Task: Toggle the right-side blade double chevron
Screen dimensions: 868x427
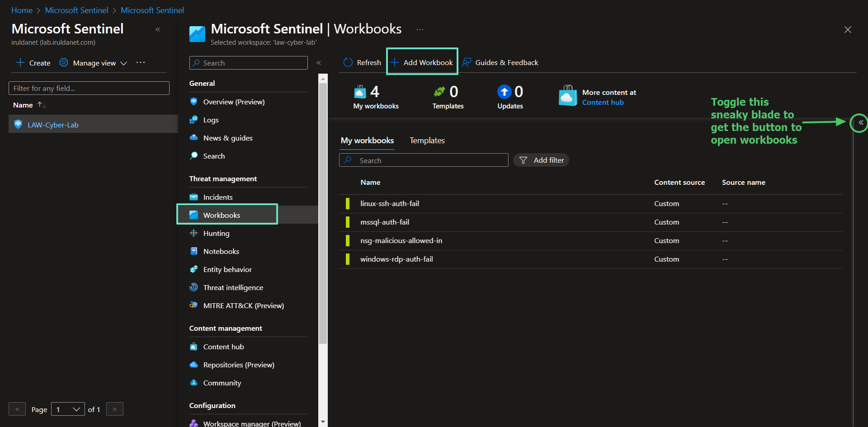Action: click(861, 122)
